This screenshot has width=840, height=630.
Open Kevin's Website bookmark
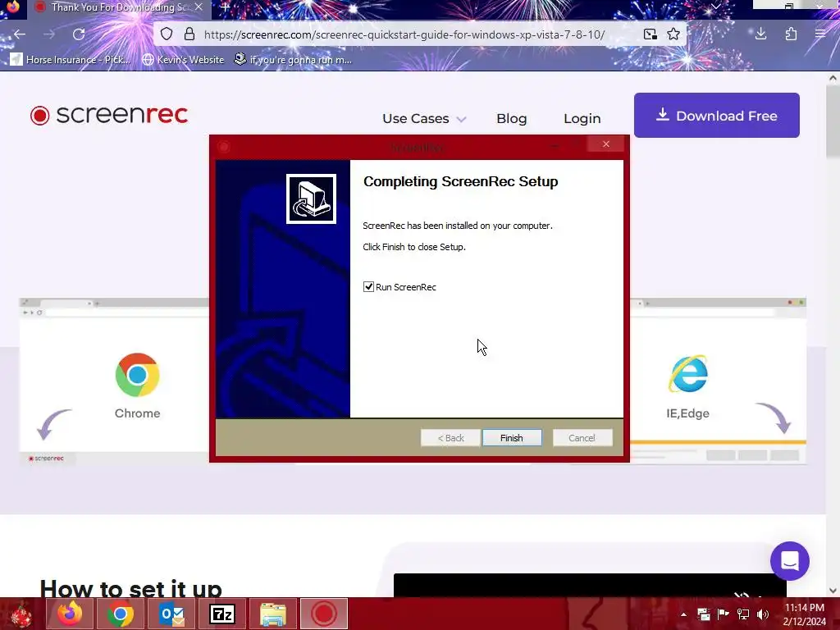183,59
